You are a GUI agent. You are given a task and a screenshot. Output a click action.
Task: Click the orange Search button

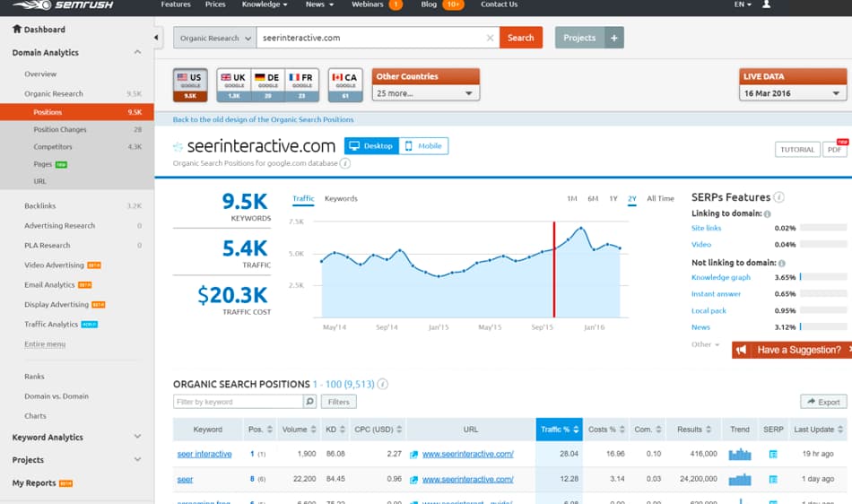pyautogui.click(x=520, y=38)
